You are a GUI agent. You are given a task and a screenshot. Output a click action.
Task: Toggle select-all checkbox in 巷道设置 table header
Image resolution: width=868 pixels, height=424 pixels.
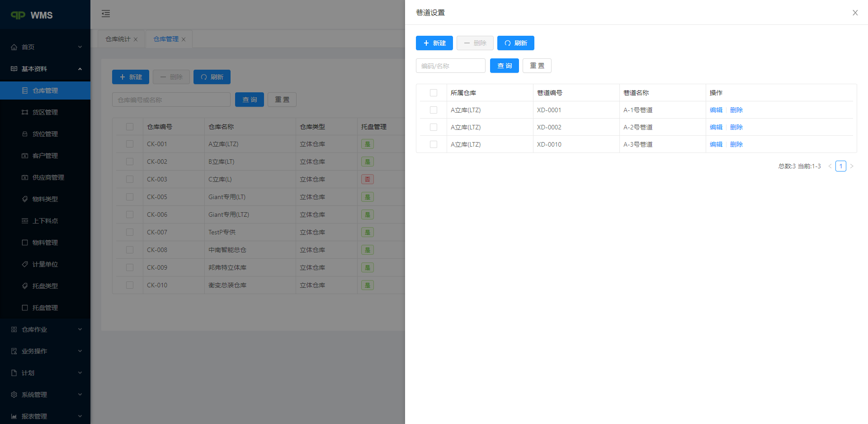point(434,93)
